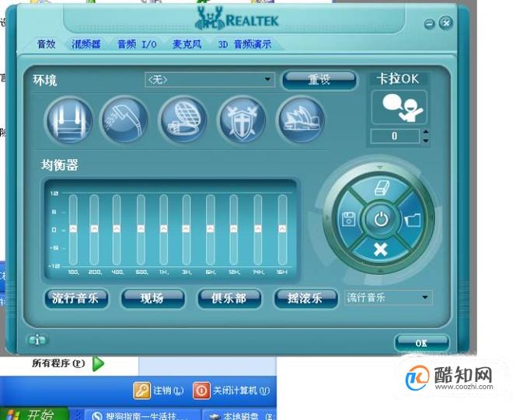Switch to the 音效 tab

tap(47, 44)
